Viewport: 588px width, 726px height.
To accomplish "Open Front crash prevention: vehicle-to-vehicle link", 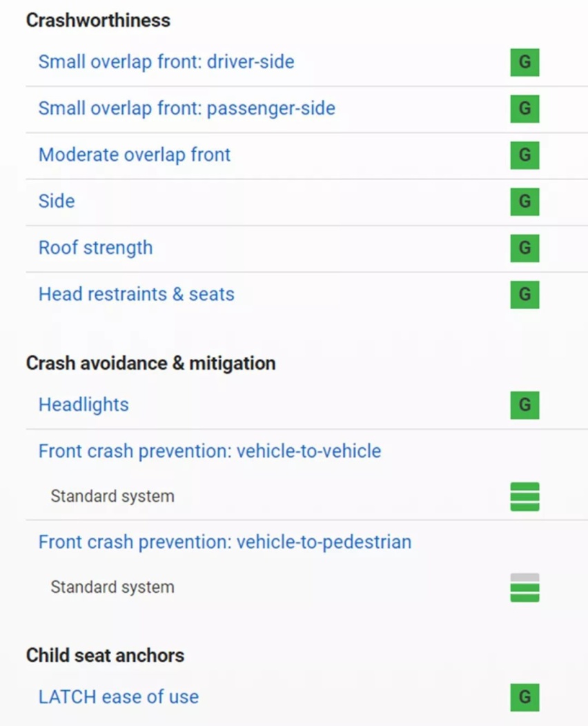I will pos(210,451).
